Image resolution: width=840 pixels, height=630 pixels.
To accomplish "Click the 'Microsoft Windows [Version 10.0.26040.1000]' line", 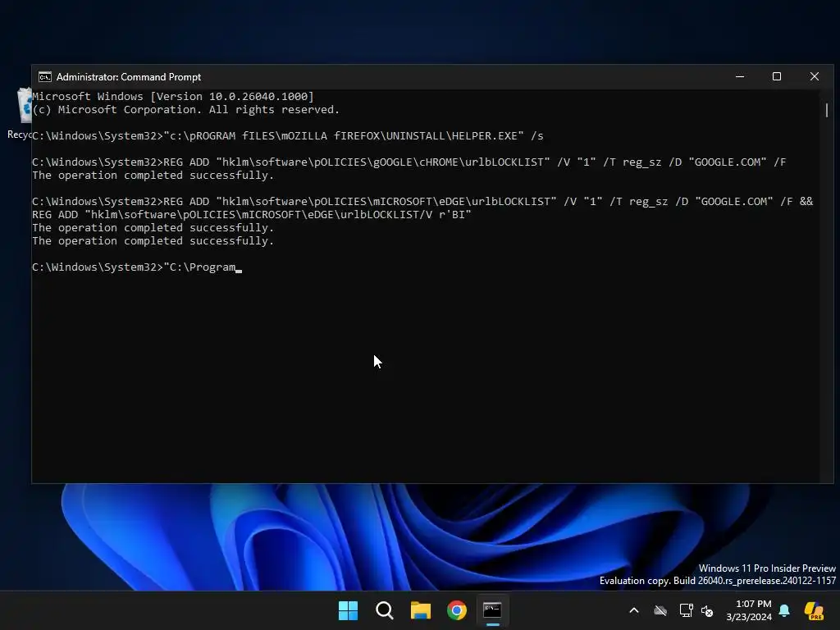I will click(x=173, y=97).
